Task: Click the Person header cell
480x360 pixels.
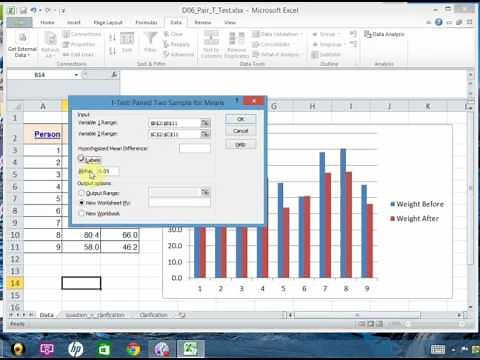Action: pyautogui.click(x=43, y=134)
